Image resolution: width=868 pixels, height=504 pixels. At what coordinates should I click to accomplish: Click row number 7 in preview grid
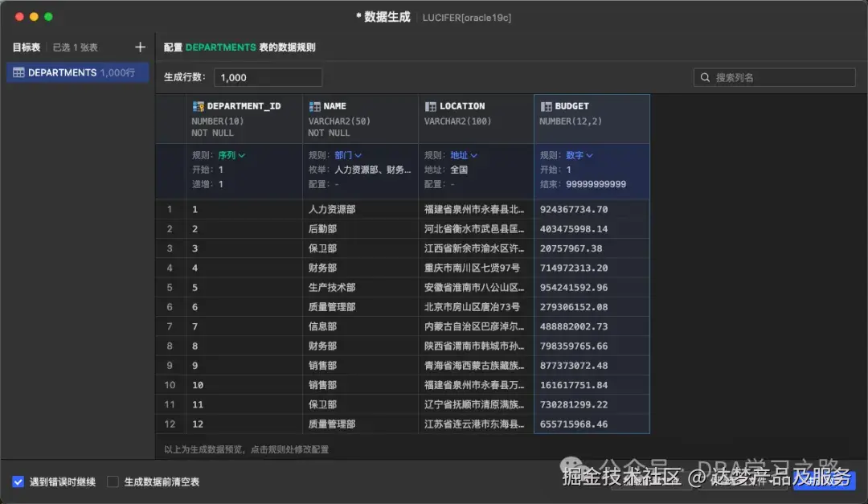(x=170, y=326)
